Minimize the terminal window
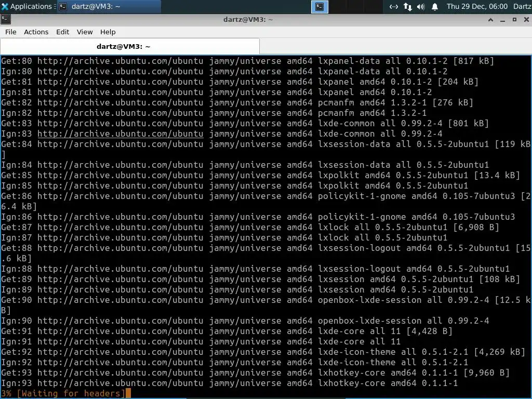 (x=502, y=20)
